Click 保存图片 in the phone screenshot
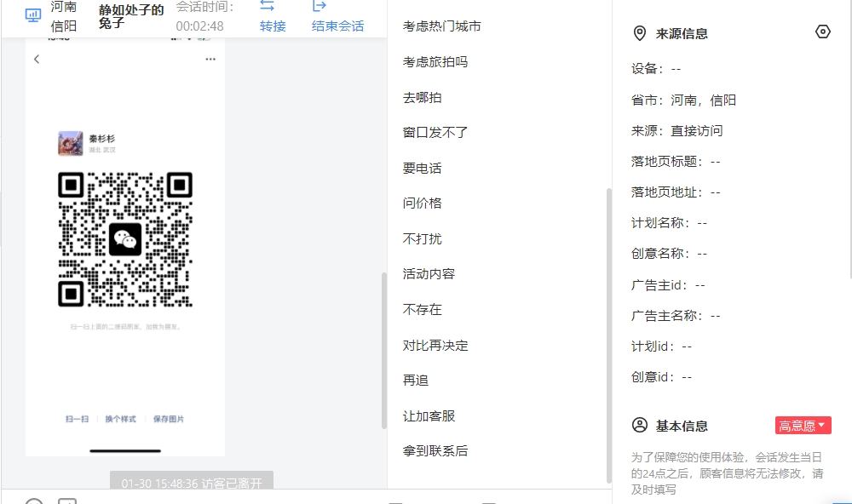 pos(169,419)
